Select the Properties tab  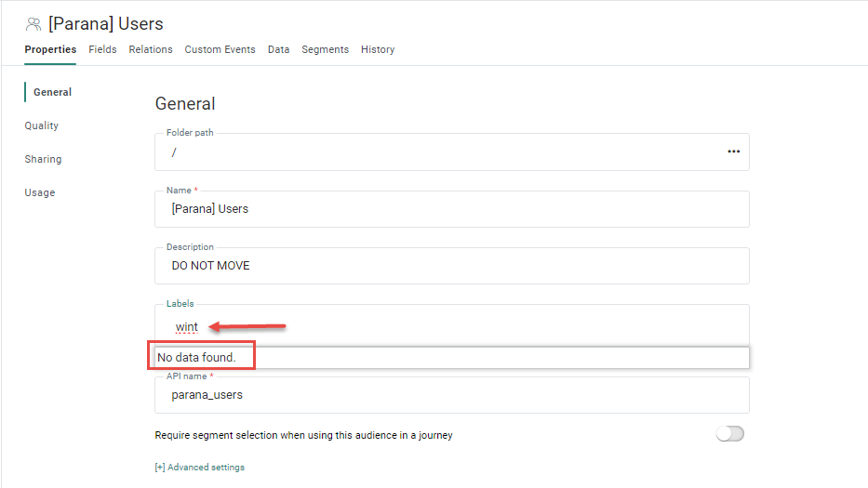(x=50, y=49)
